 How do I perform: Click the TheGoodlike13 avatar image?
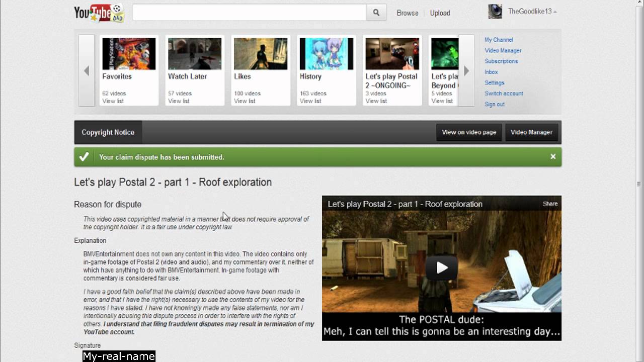tap(495, 11)
